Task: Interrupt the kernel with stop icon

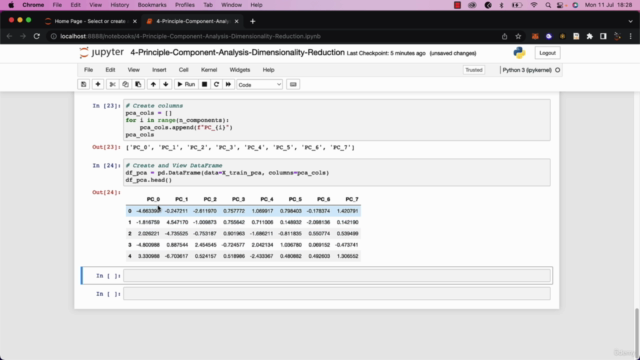Action: (x=204, y=84)
